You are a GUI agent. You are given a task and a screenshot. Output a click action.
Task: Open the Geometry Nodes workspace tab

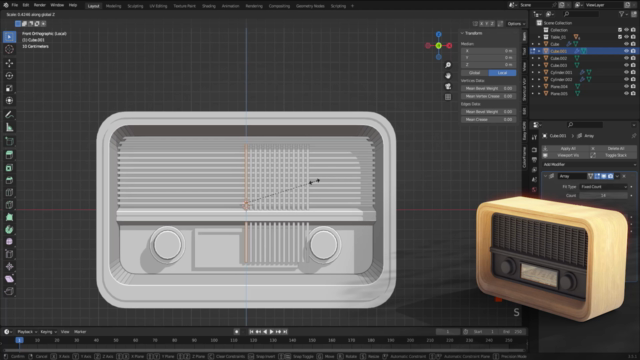310,6
